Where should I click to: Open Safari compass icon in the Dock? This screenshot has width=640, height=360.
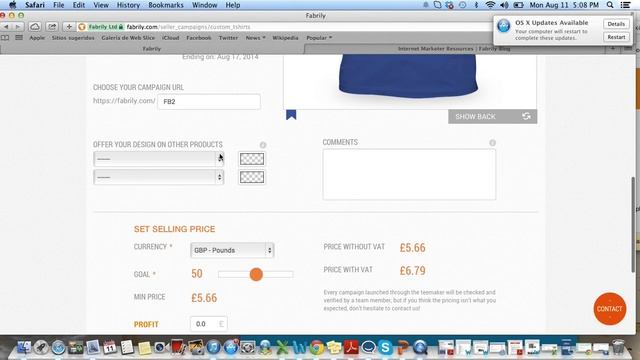click(58, 348)
